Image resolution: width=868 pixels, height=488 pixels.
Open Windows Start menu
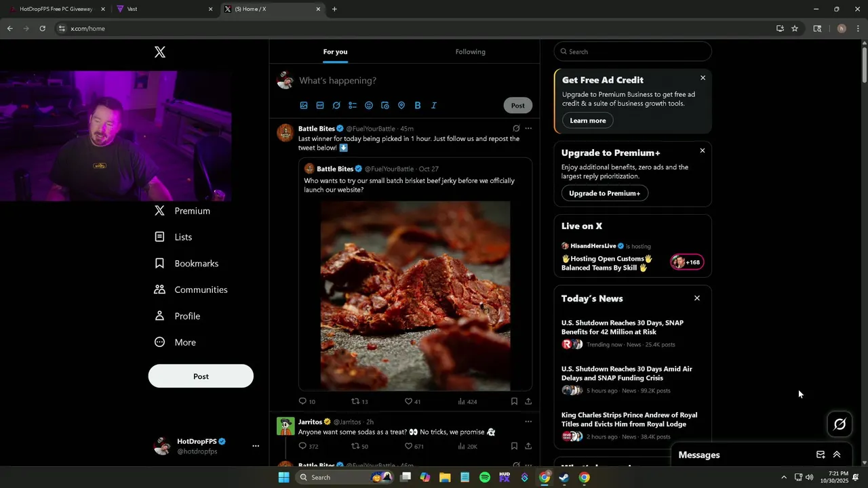[283, 477]
